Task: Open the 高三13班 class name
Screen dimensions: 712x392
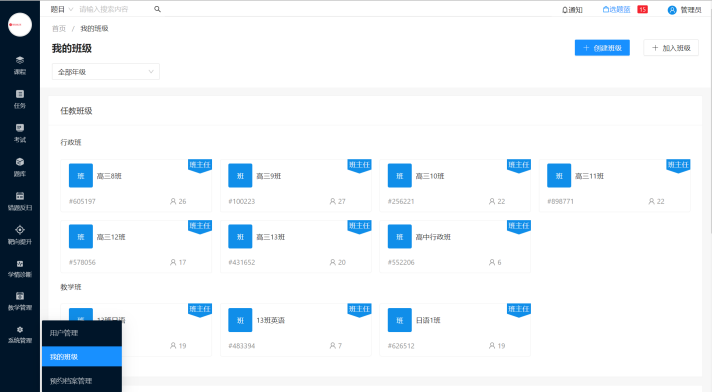Action: (x=270, y=237)
